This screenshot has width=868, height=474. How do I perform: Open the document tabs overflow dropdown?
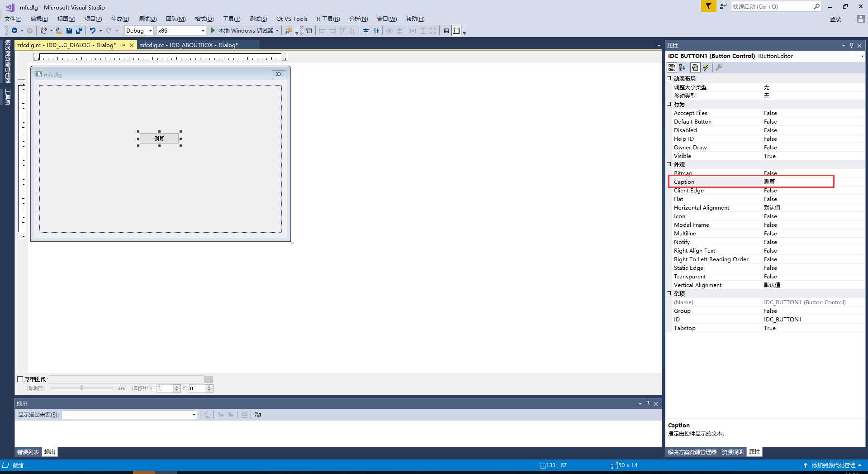coord(659,45)
